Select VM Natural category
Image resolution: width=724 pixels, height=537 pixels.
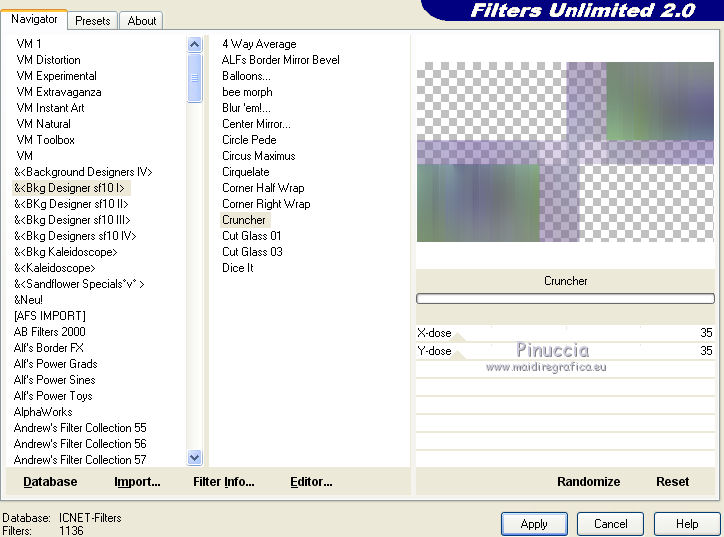pyautogui.click(x=43, y=124)
